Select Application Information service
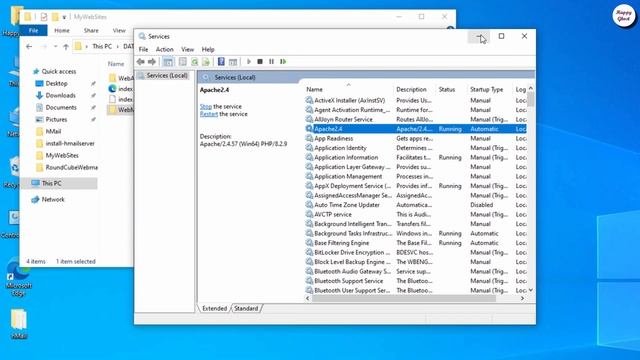Screen dimensions: 640x360 416,158
